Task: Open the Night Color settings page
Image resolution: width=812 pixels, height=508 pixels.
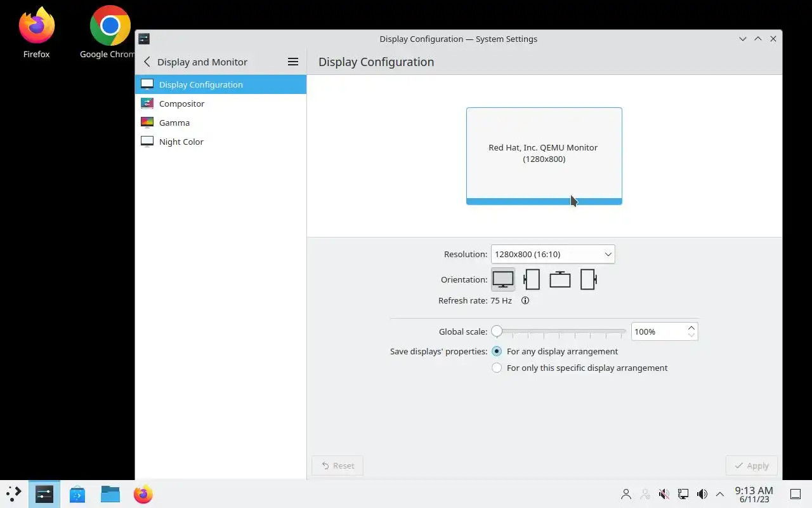Action: click(x=221, y=142)
